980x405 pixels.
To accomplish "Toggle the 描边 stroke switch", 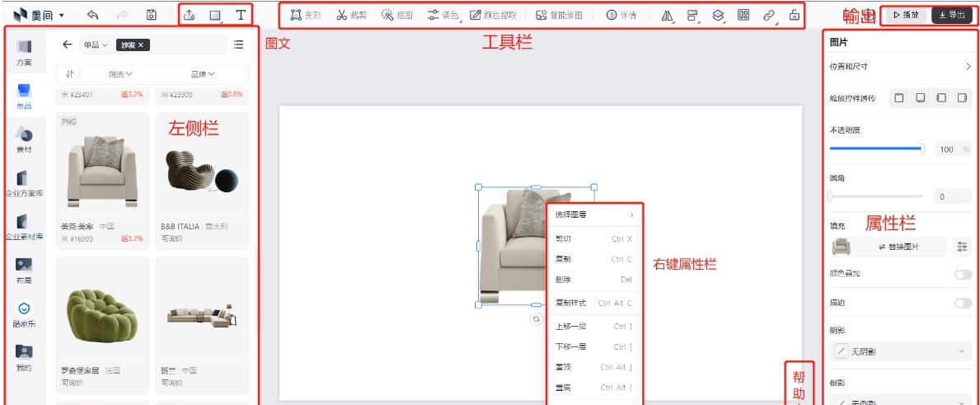I will click(964, 303).
